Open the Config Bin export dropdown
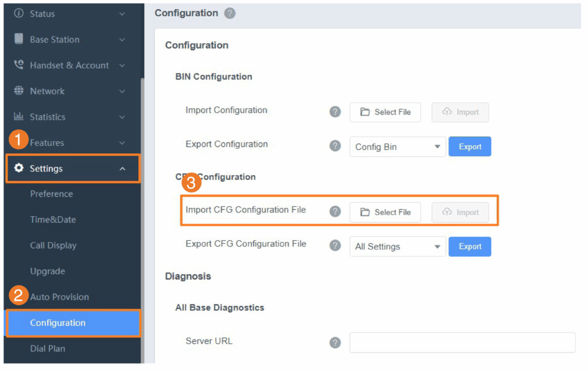 [x=397, y=147]
